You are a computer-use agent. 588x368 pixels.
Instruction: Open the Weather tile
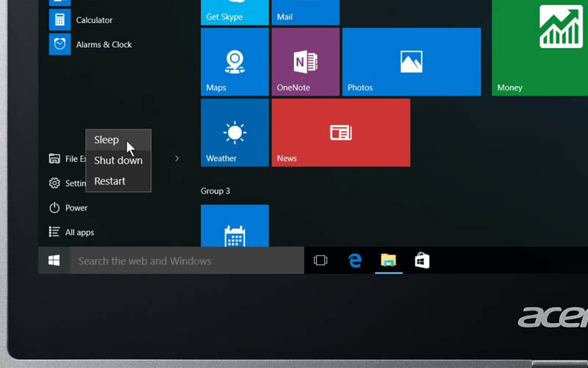[234, 132]
